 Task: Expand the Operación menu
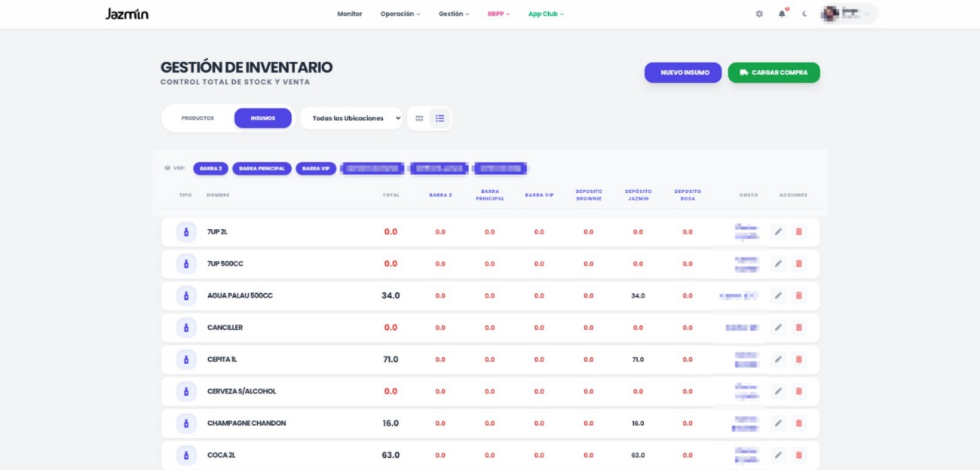point(400,13)
